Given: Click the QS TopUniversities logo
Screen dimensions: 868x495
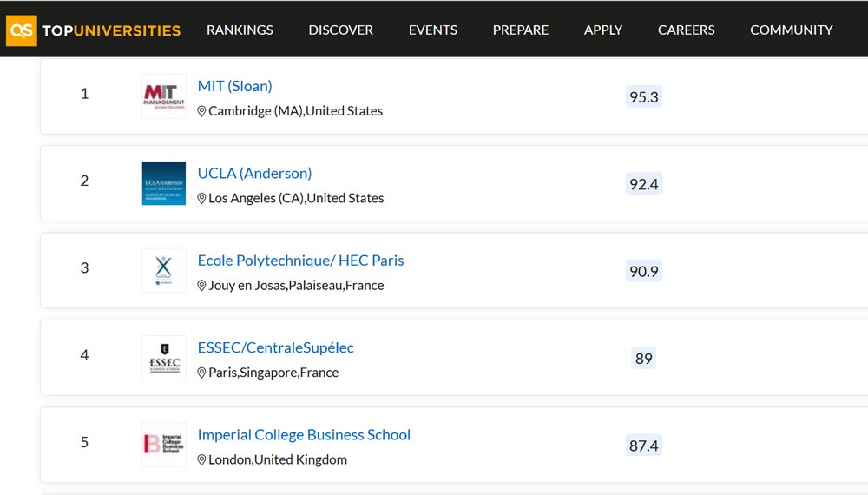Looking at the screenshot, I should pyautogui.click(x=93, y=30).
